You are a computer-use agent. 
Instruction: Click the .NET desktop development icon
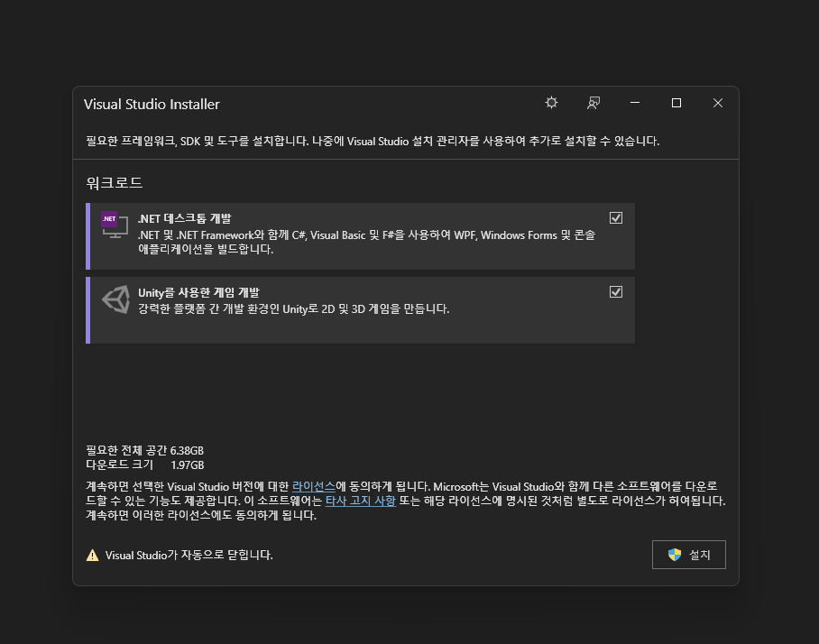tap(115, 225)
